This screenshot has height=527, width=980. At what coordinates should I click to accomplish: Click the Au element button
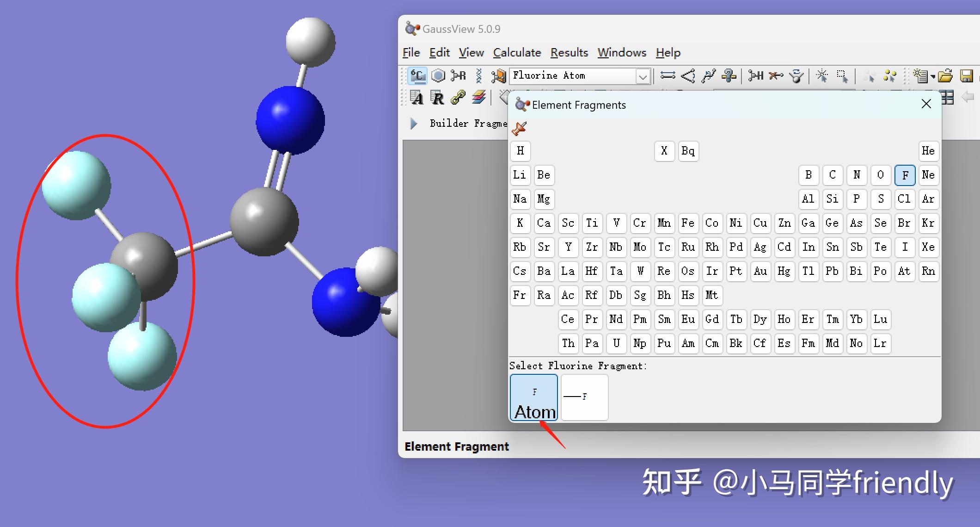pyautogui.click(x=760, y=271)
